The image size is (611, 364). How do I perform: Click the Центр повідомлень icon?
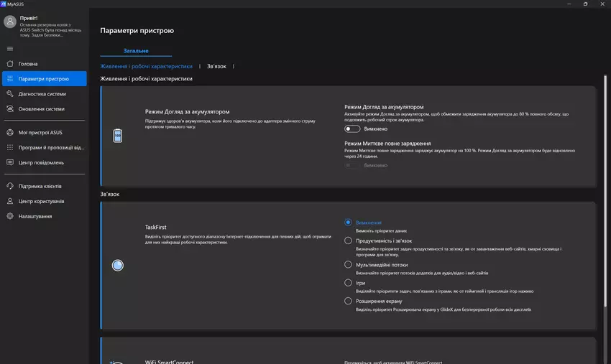[10, 162]
